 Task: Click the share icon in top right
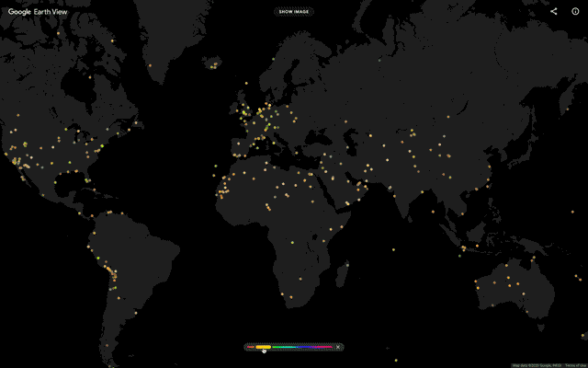pos(554,11)
